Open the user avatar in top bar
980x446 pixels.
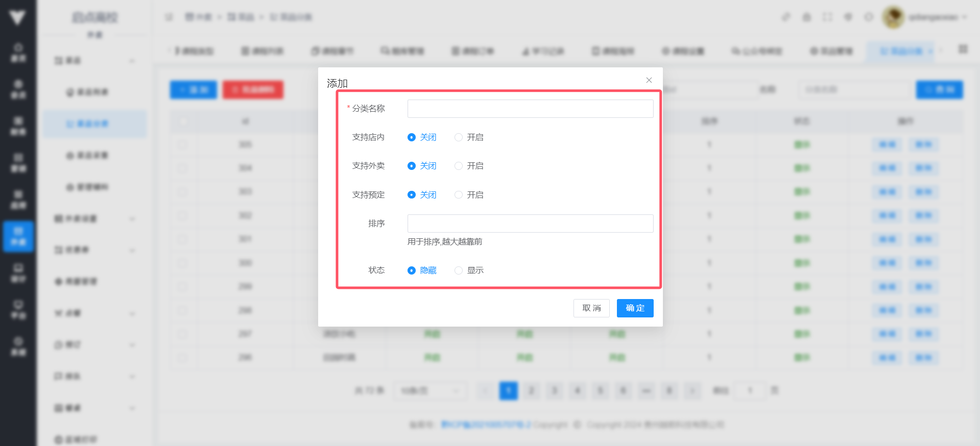coord(893,17)
